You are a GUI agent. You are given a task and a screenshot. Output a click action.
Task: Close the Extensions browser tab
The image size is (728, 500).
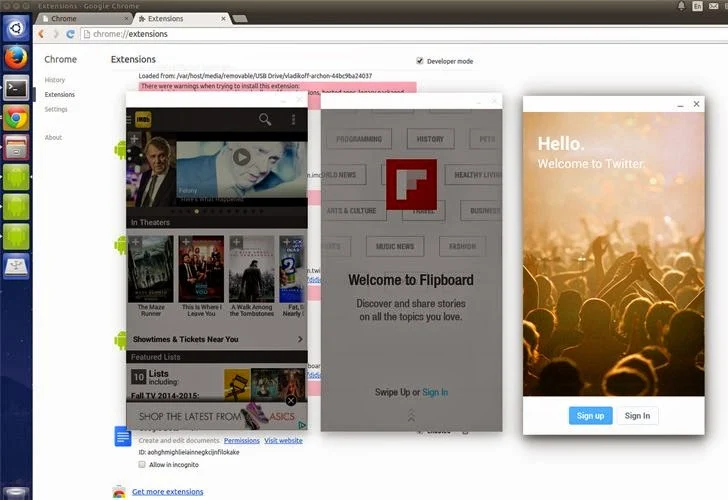click(223, 19)
